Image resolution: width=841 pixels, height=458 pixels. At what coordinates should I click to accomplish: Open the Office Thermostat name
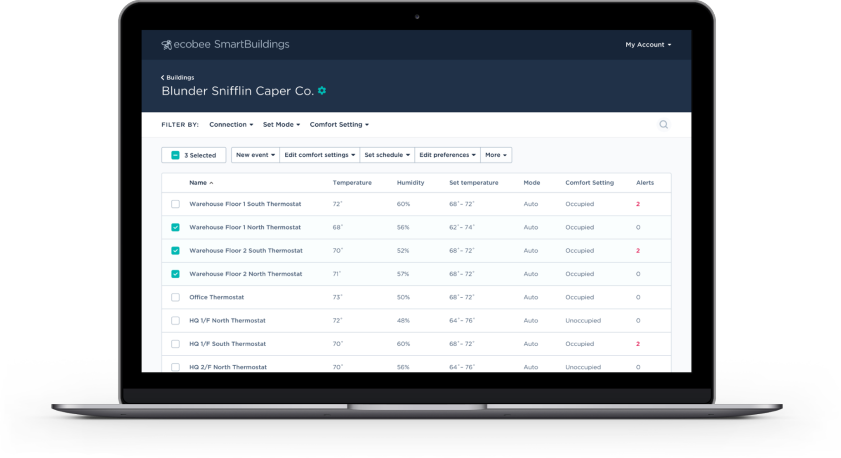click(216, 297)
